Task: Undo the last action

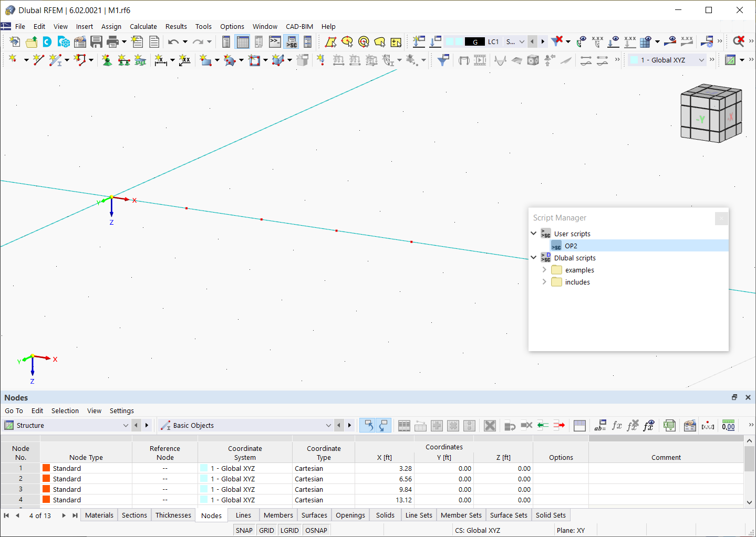Action: [x=173, y=41]
